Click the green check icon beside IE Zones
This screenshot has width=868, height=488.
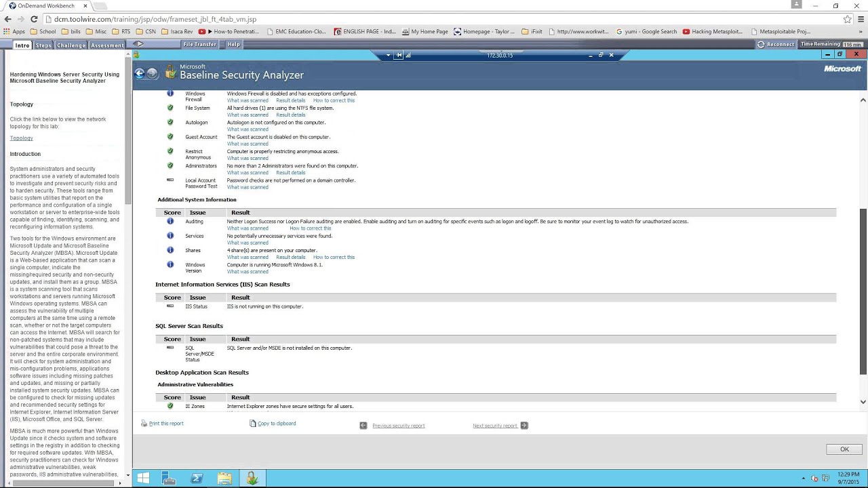(170, 406)
